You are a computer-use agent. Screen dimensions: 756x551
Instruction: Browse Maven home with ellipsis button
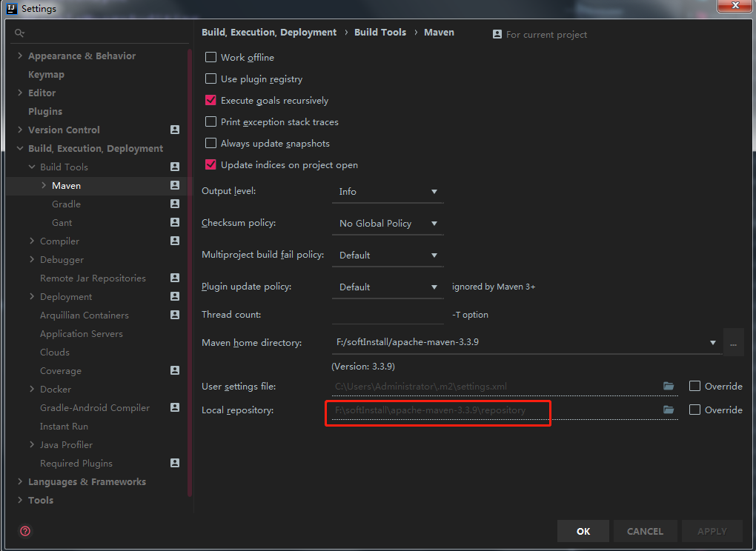click(733, 342)
